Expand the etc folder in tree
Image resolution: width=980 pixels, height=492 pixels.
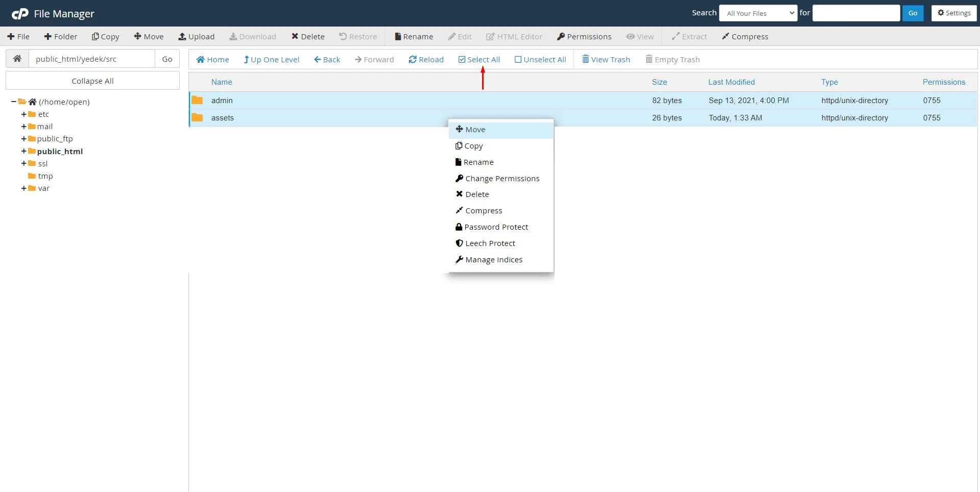coord(23,114)
